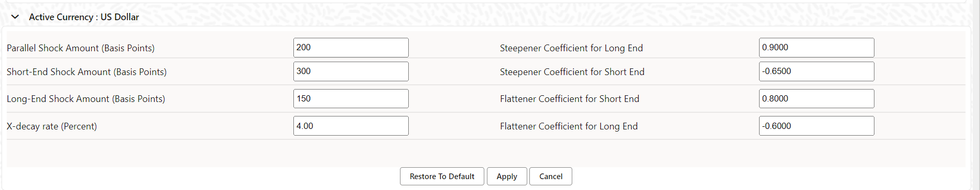Focus Flattener Coefficient for Short End field
980x190 pixels.
[x=816, y=98]
